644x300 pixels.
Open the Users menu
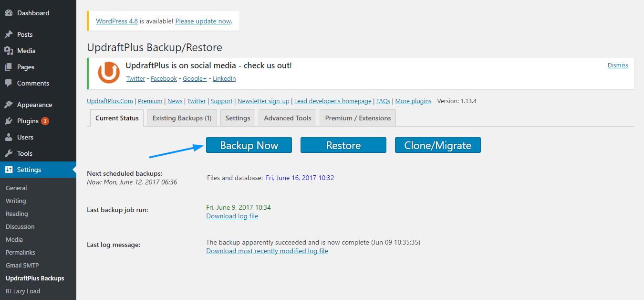click(x=38, y=137)
